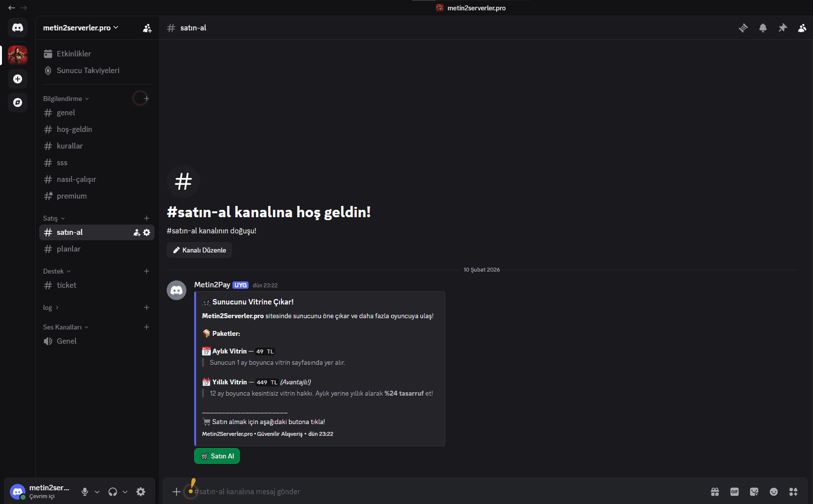Screen dimensions: 813x504
Task: Open the GIF picker
Action: click(735, 492)
